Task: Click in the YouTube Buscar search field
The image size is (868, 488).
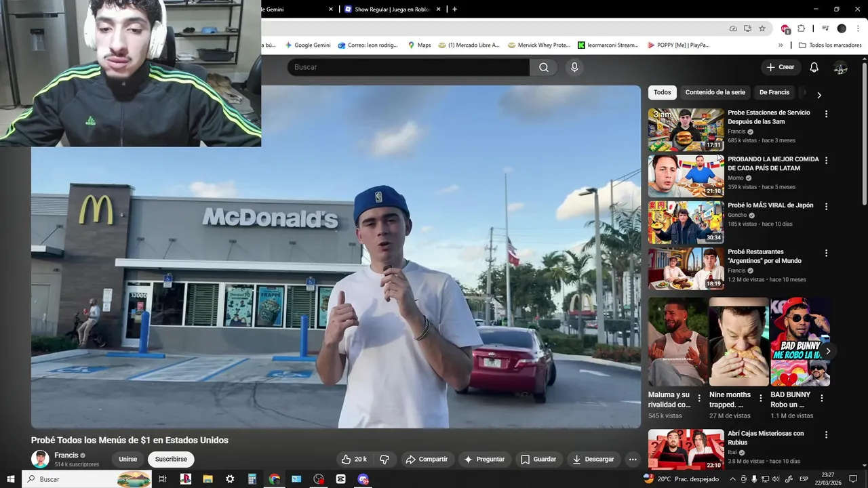Action: pyautogui.click(x=409, y=67)
